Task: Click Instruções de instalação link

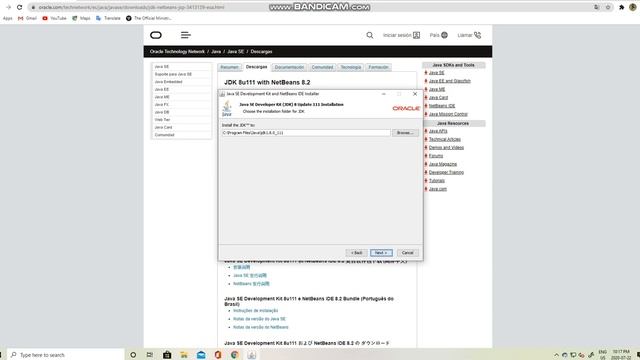Action: 256,311
